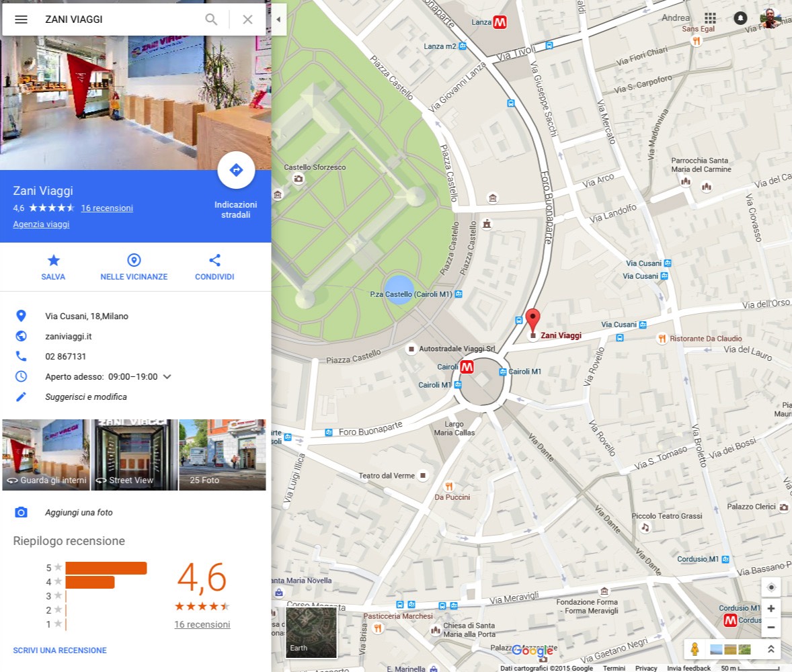Select the 4-star rating bar
The height and width of the screenshot is (672, 792).
pyautogui.click(x=90, y=582)
